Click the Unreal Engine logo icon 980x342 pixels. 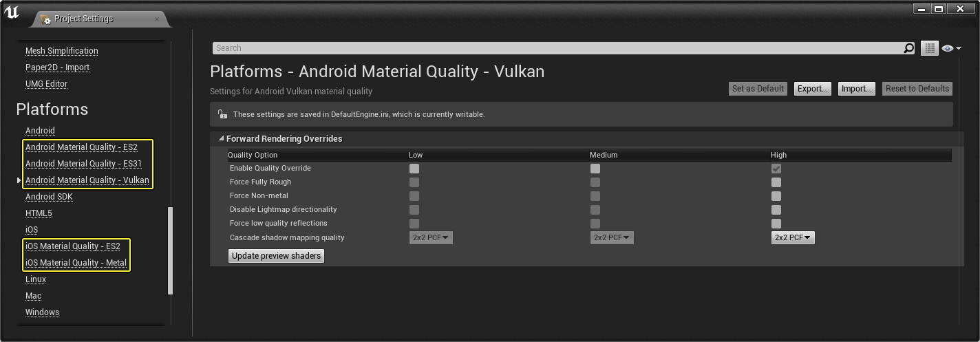point(12,11)
